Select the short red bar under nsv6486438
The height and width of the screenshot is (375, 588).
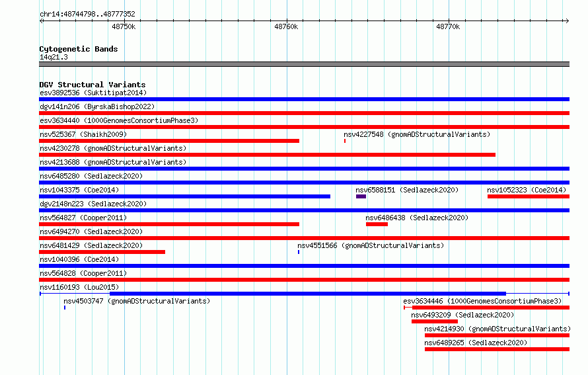pos(377,224)
